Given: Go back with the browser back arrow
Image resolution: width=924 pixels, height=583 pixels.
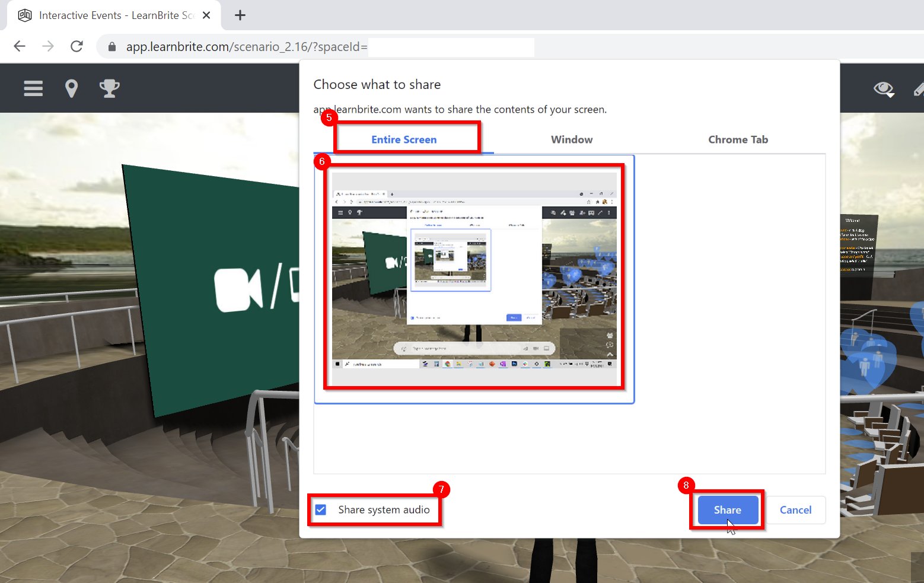Looking at the screenshot, I should [20, 46].
